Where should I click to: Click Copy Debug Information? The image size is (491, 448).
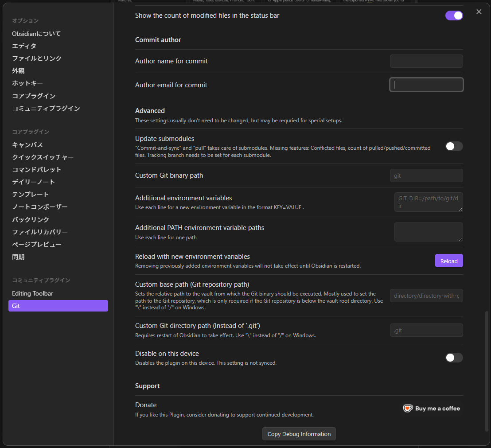tap(299, 434)
